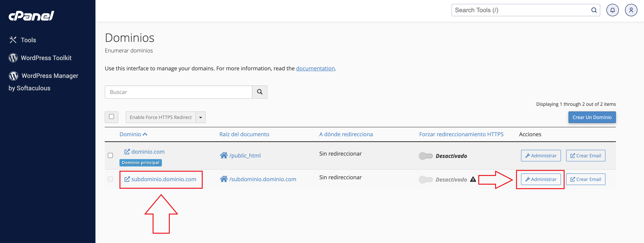This screenshot has height=243, width=644.
Task: Open the user account icon
Action: 631,10
